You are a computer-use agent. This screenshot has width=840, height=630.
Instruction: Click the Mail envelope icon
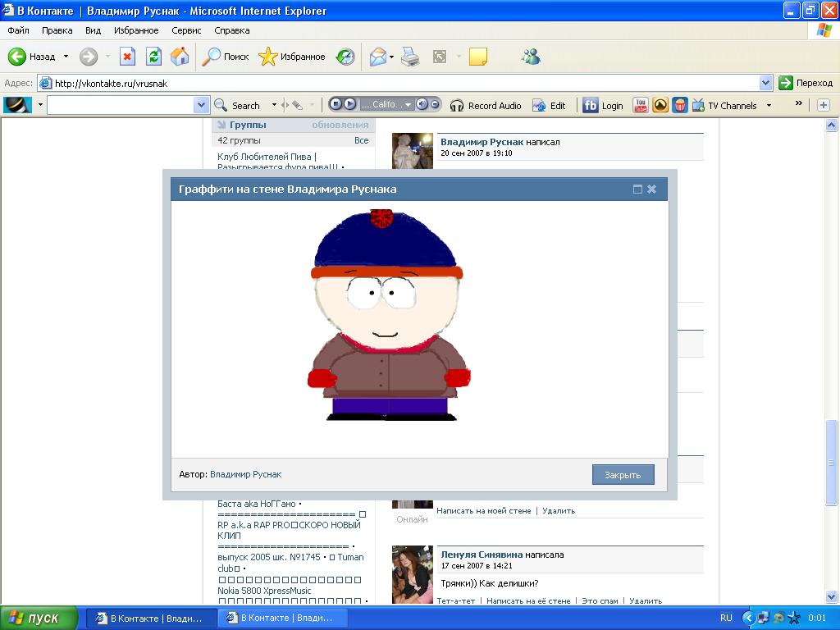377,57
